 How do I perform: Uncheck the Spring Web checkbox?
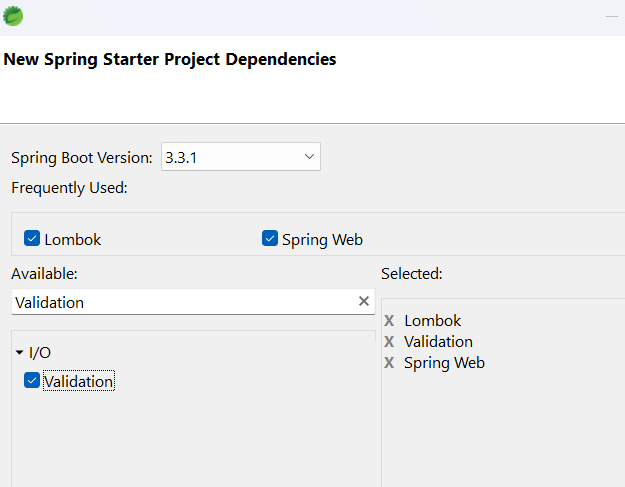point(270,238)
